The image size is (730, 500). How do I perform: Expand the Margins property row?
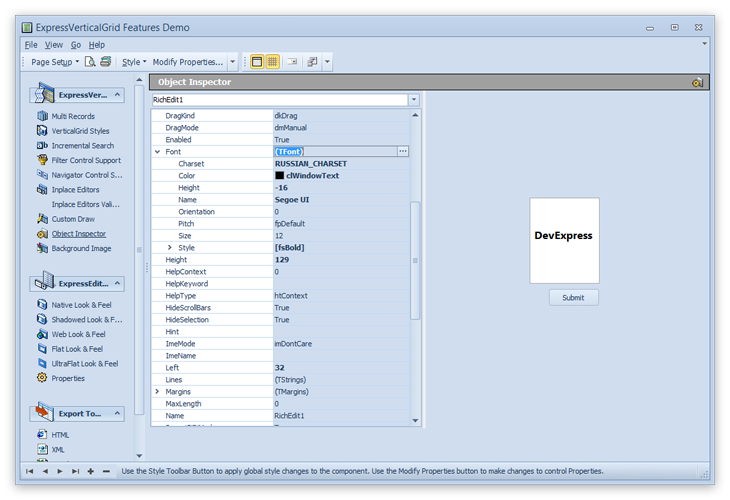(157, 392)
